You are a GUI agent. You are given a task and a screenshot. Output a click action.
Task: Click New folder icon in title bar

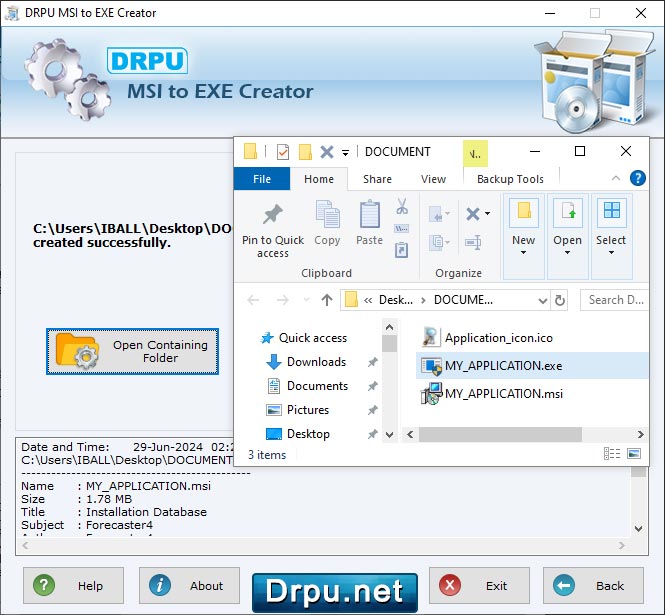[305, 152]
